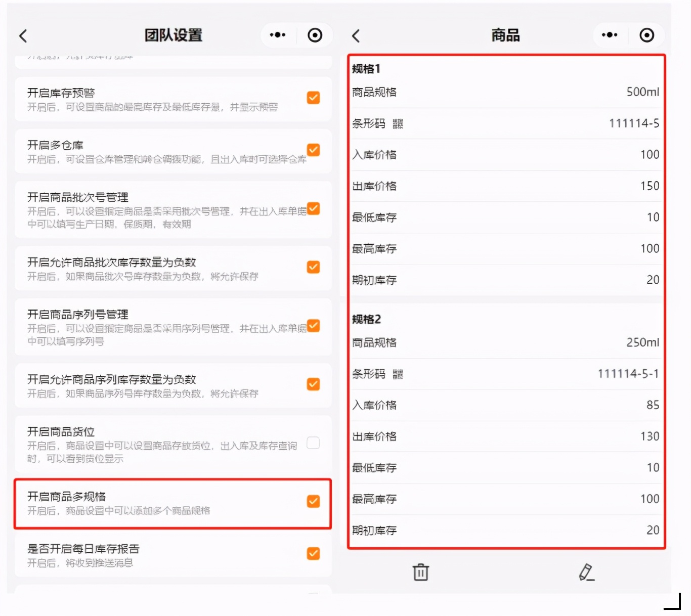Tap the back arrow on the 团队设置 page
Viewport: 691px width, 616px height.
click(x=22, y=35)
